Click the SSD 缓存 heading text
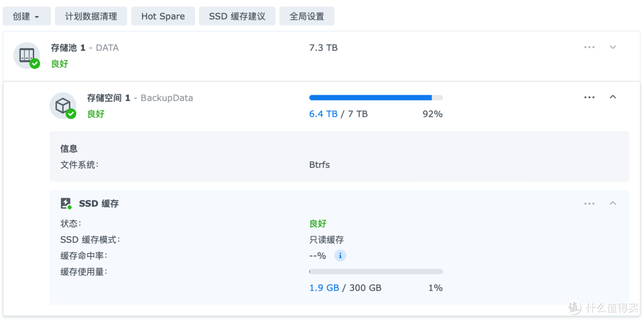 pyautogui.click(x=98, y=203)
